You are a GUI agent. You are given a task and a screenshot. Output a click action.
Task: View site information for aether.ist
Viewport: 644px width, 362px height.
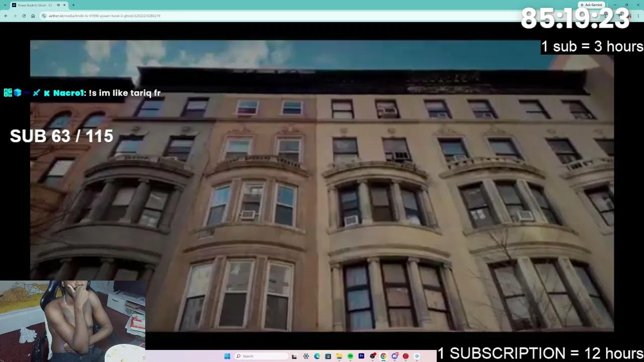tap(44, 16)
